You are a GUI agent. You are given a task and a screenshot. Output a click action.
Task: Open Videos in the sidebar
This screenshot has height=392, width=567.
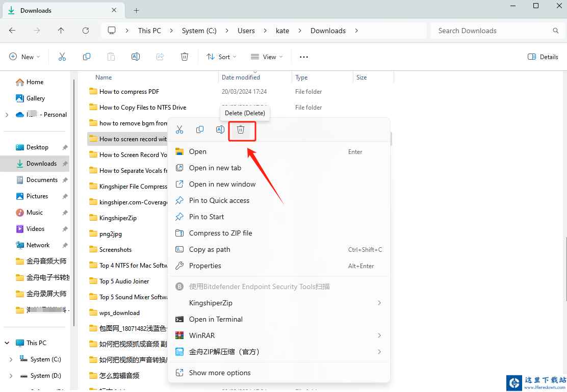(35, 228)
